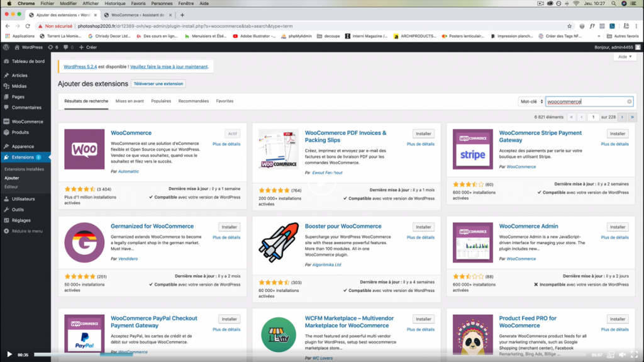The width and height of the screenshot is (644, 362).
Task: Open the Historique menu in macOS menu bar
Action: pyautogui.click(x=115, y=3)
